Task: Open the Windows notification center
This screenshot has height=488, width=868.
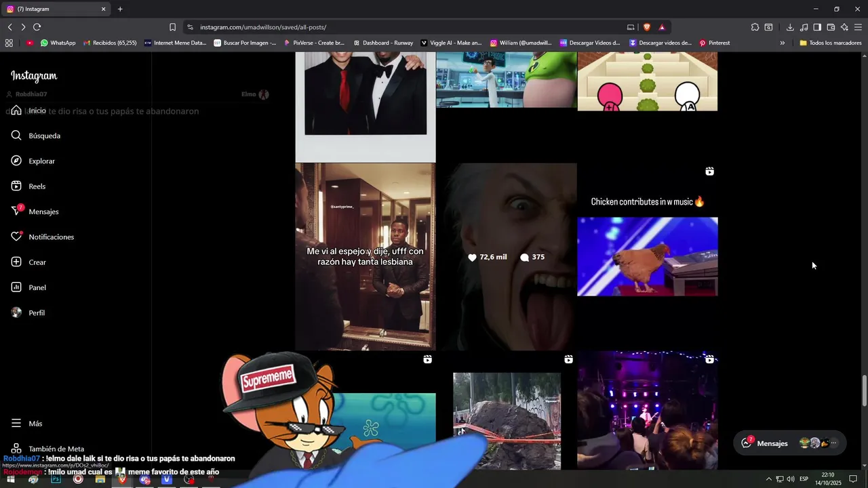Action: [x=853, y=479]
